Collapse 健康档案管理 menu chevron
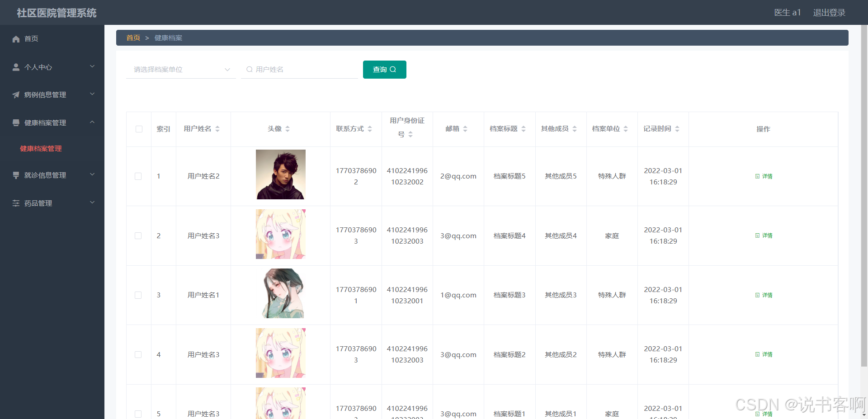The image size is (868, 419). tap(92, 122)
